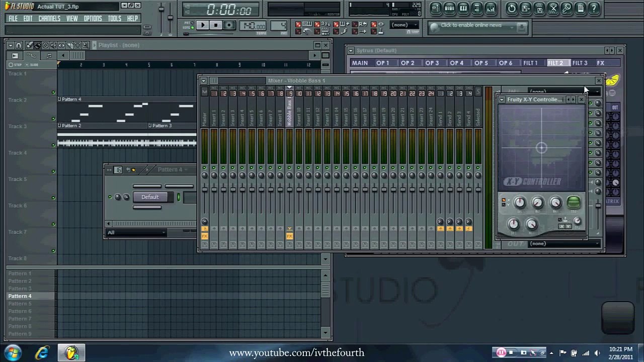Click the Playlist note icon tab
Screen dimensions: 644x362
(x=49, y=56)
